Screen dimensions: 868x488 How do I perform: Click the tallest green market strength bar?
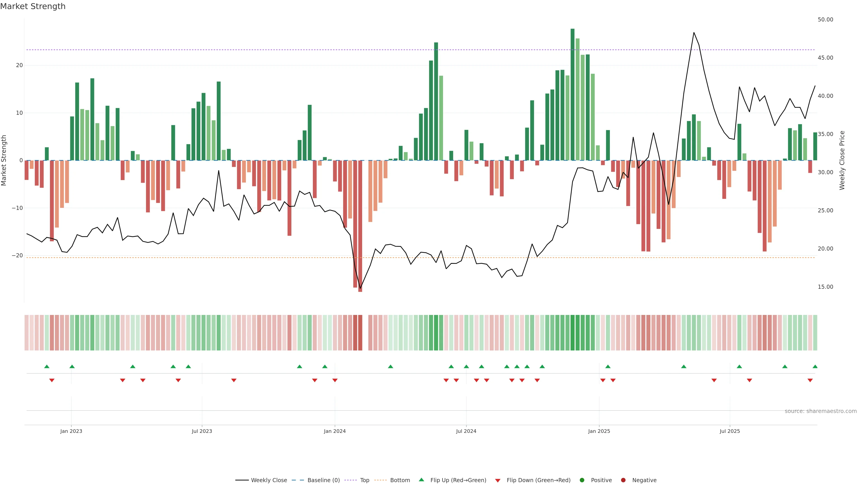(572, 94)
